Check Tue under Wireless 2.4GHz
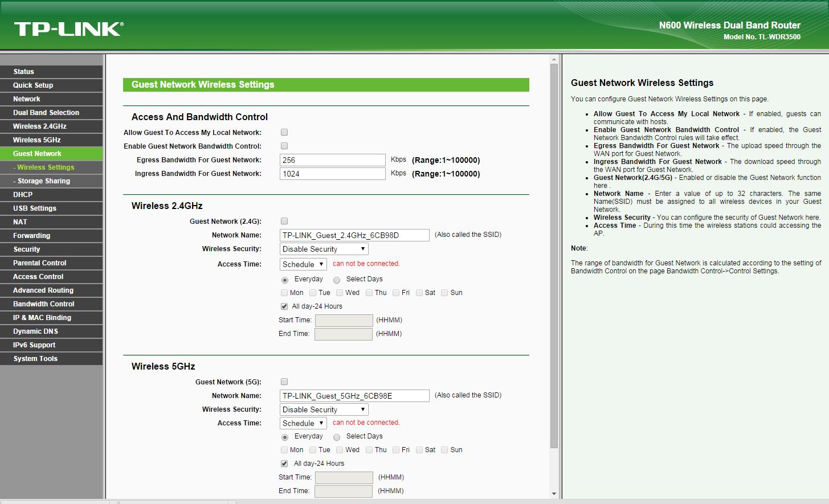 313,293
